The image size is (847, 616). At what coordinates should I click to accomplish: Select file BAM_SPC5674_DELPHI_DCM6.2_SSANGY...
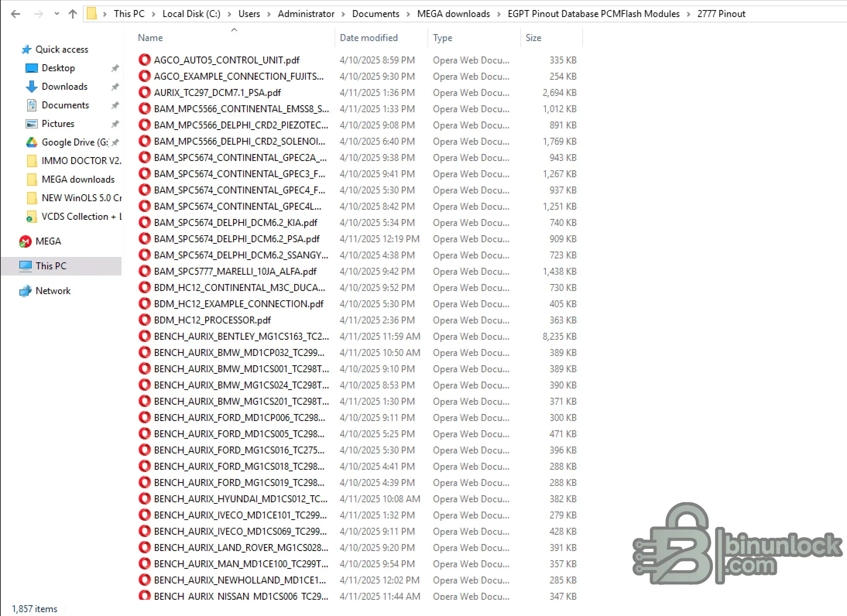[241, 255]
